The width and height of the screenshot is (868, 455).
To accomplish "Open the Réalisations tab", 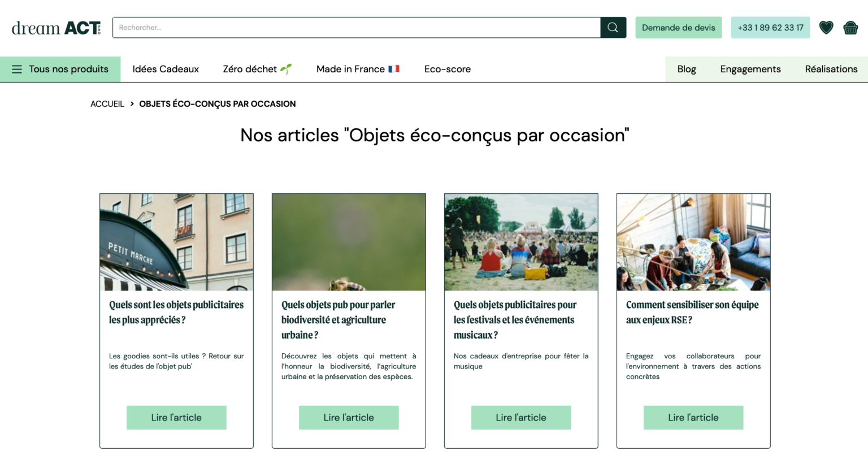I will [831, 69].
